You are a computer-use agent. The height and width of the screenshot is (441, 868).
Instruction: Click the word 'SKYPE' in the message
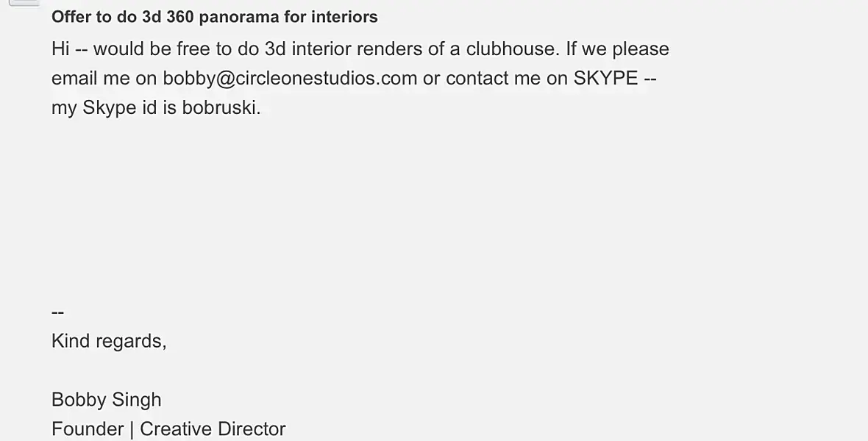(605, 79)
